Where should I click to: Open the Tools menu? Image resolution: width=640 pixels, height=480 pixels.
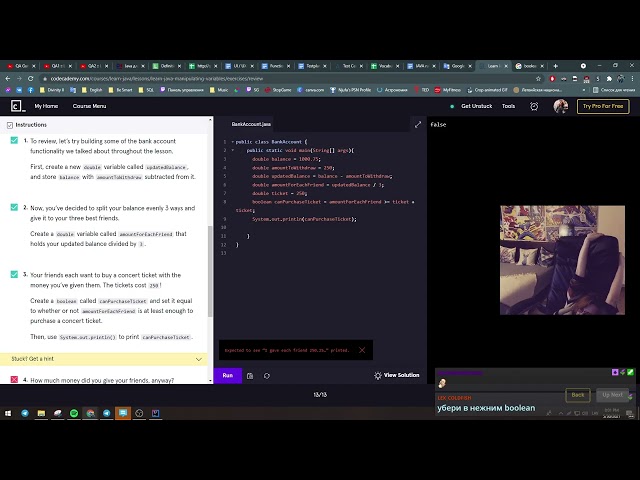(x=508, y=106)
